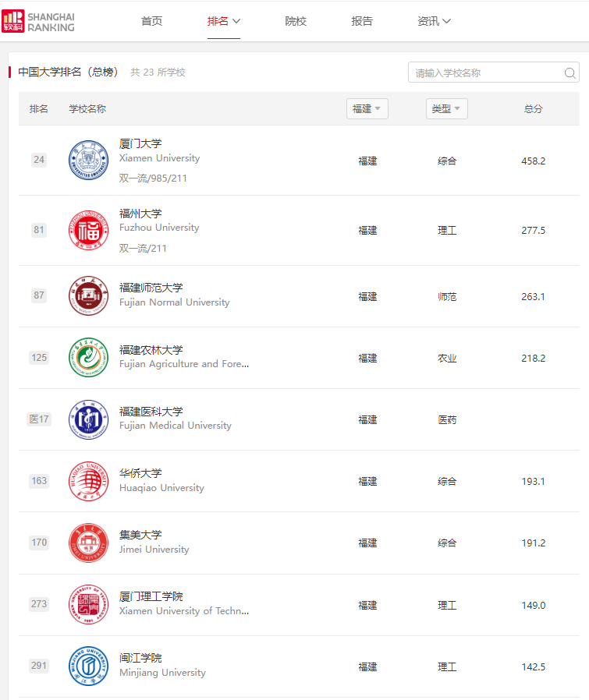This screenshot has height=700, width=589.
Task: Click the Fuzhou University red emblem
Action: (88, 229)
